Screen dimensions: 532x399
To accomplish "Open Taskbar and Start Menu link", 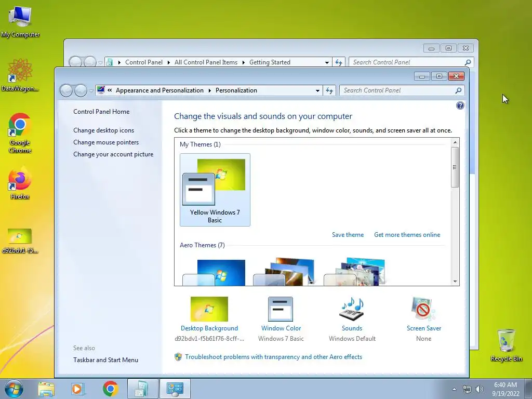I will click(105, 360).
